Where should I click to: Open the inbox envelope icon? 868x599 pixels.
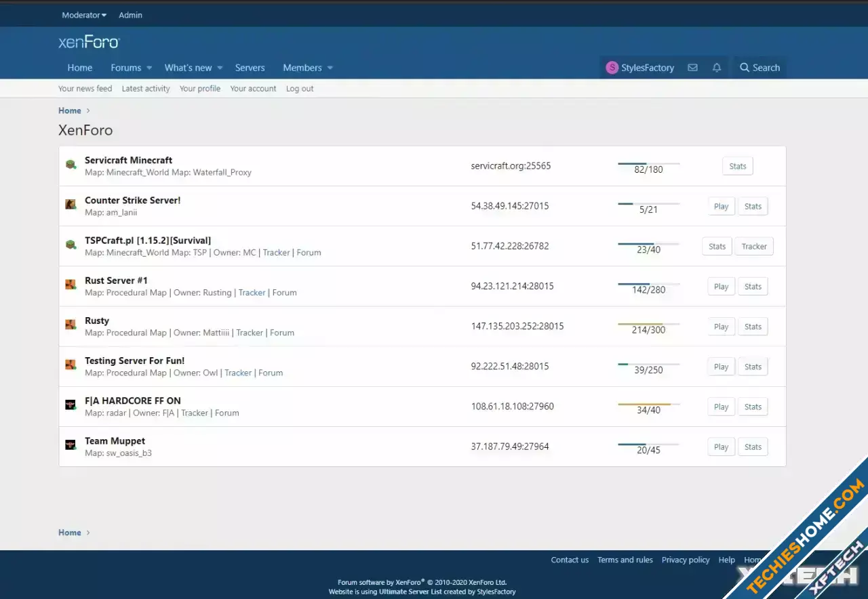tap(692, 68)
